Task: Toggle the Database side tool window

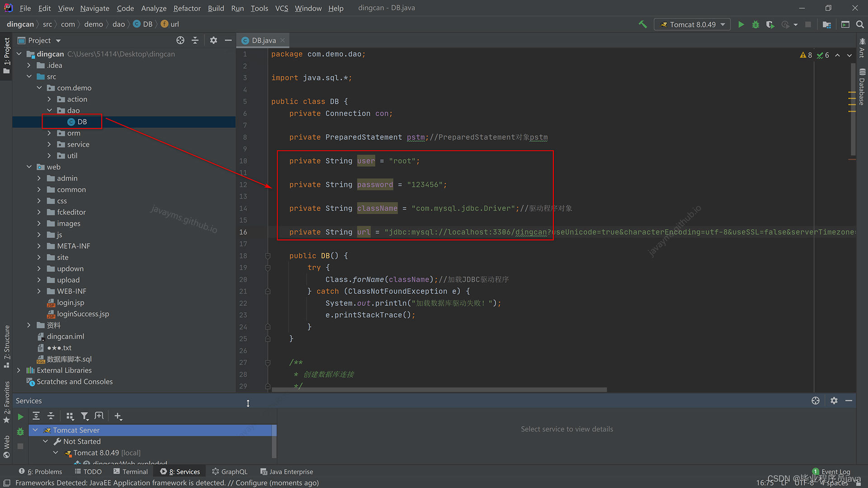Action: [x=862, y=87]
